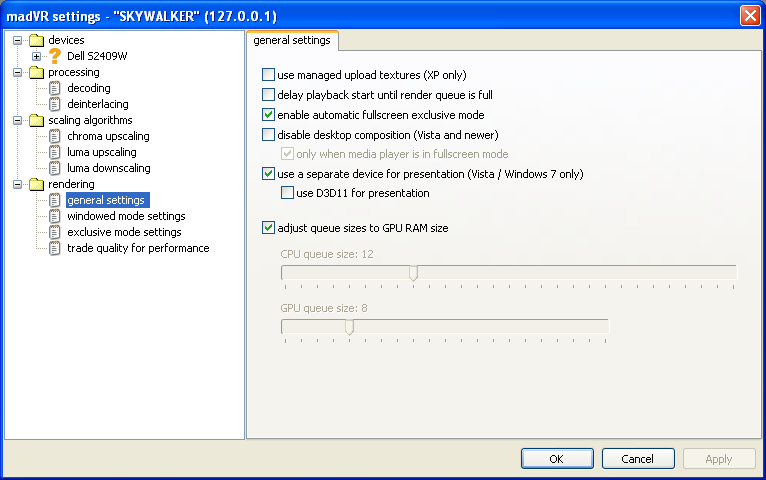This screenshot has height=480, width=766.
Task: Select luma upscaling in the tree
Action: (102, 152)
